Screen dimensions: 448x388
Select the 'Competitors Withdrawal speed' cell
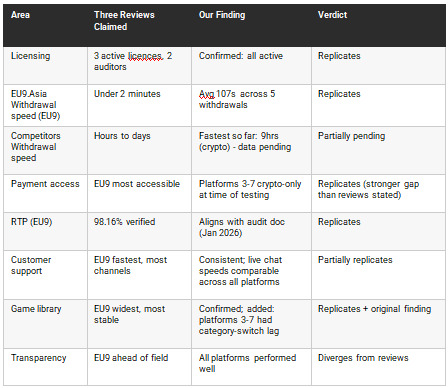pos(45,150)
